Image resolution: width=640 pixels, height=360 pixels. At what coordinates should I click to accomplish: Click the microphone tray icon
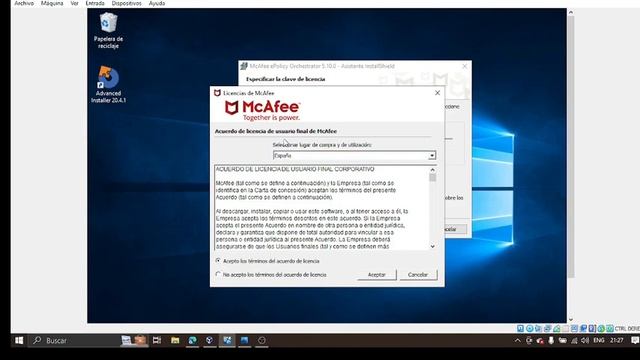551,340
